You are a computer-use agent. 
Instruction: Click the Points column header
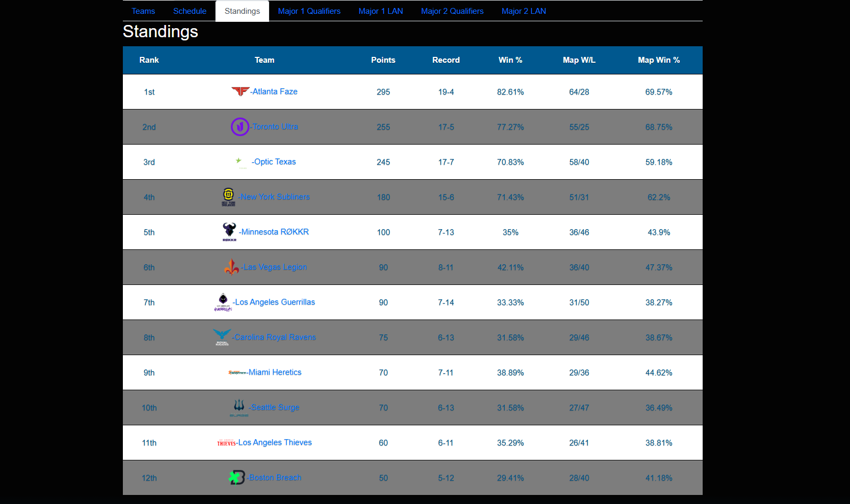tap(383, 60)
